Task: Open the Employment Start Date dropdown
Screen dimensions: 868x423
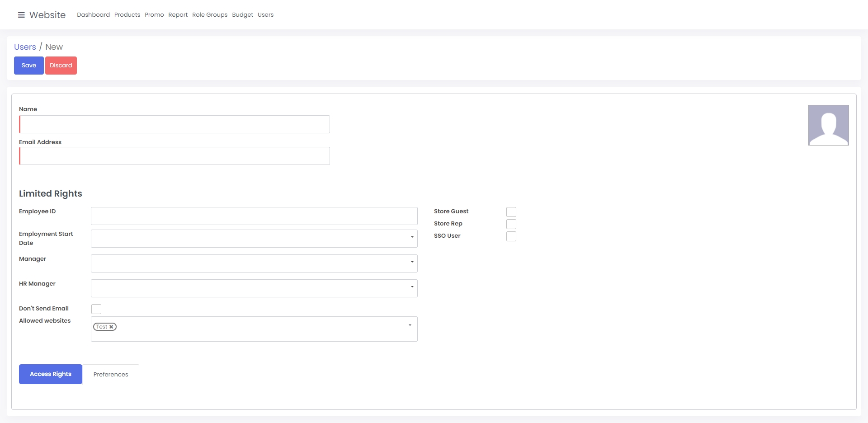Action: tap(412, 237)
